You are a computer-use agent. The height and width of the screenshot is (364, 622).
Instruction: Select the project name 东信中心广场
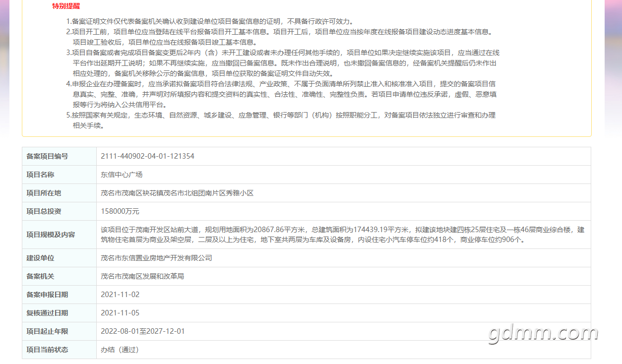pos(122,175)
